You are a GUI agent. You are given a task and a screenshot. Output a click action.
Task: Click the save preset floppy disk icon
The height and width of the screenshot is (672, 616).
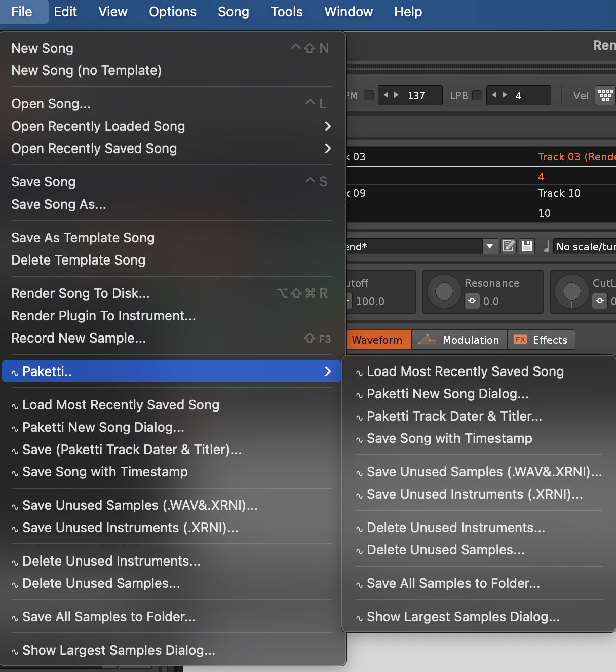pos(527,247)
